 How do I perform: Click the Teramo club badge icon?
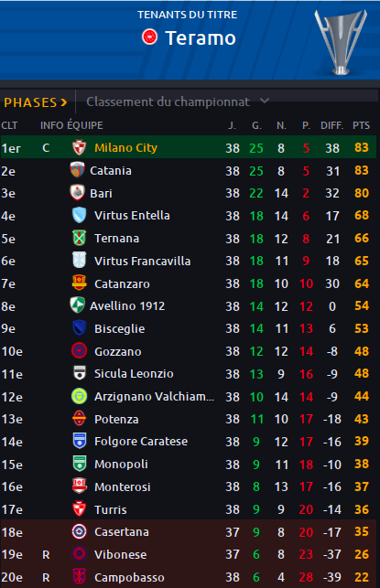pyautogui.click(x=149, y=37)
